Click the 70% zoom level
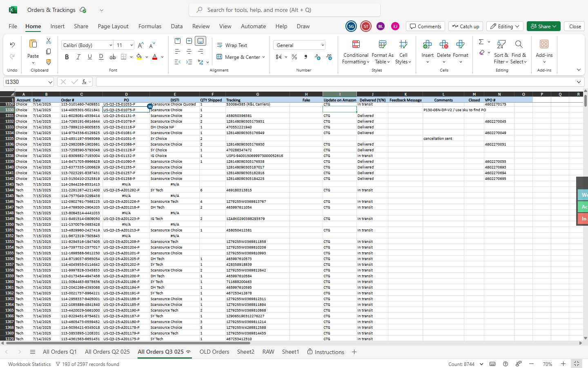 548,364
